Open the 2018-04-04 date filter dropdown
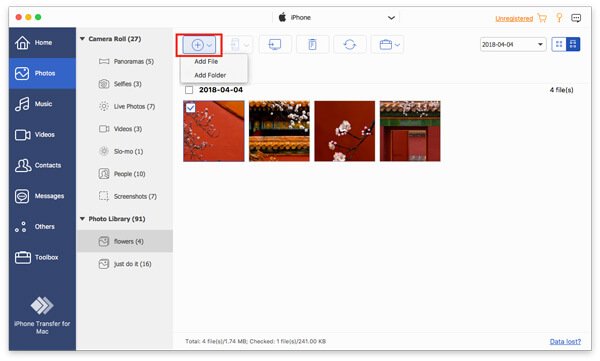 (x=513, y=44)
